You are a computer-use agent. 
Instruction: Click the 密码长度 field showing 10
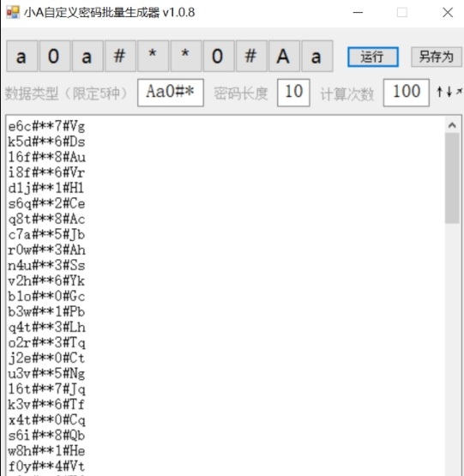[293, 93]
